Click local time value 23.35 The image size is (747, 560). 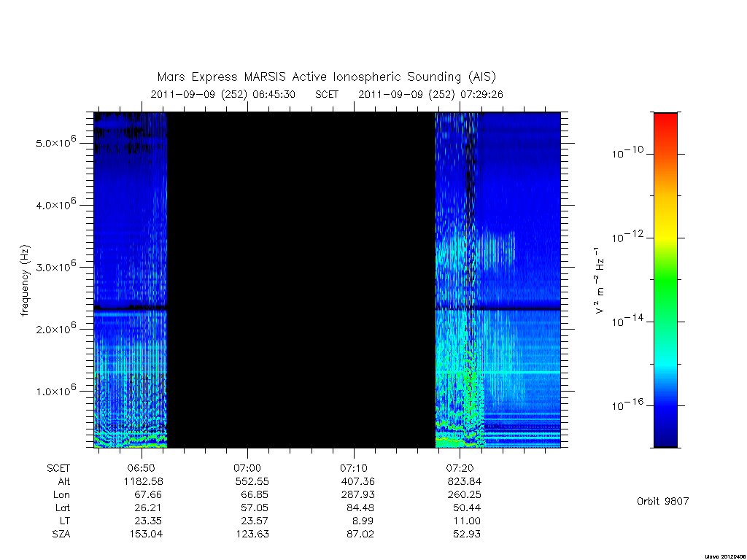pyautogui.click(x=148, y=521)
